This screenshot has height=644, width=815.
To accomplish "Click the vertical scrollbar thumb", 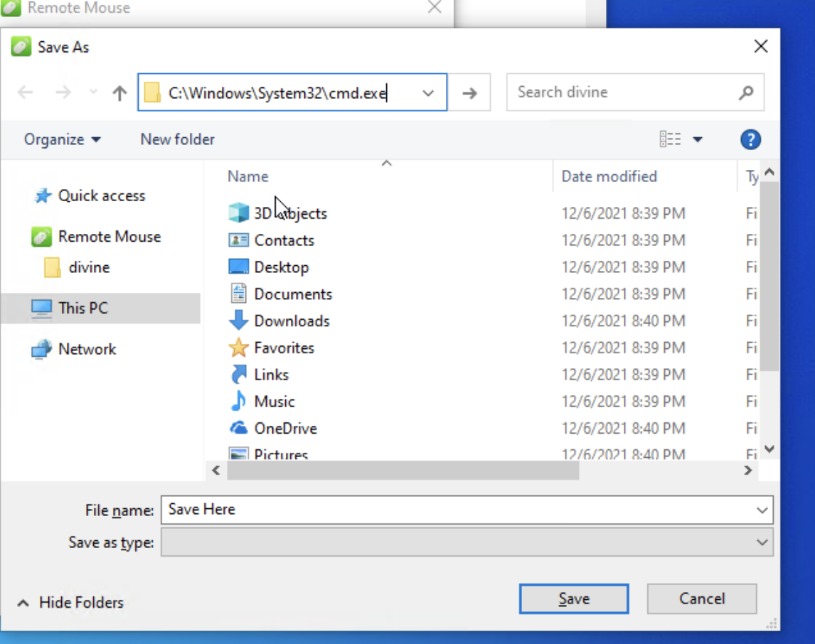I will [769, 277].
